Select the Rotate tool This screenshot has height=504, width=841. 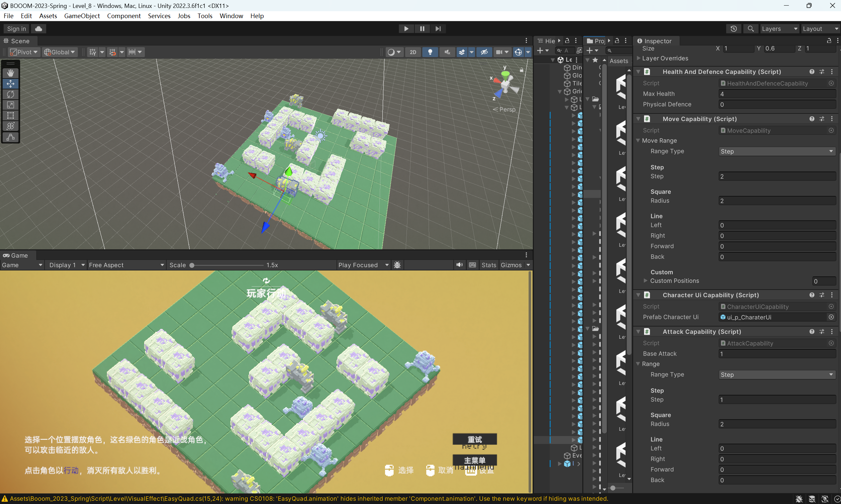[x=11, y=94]
